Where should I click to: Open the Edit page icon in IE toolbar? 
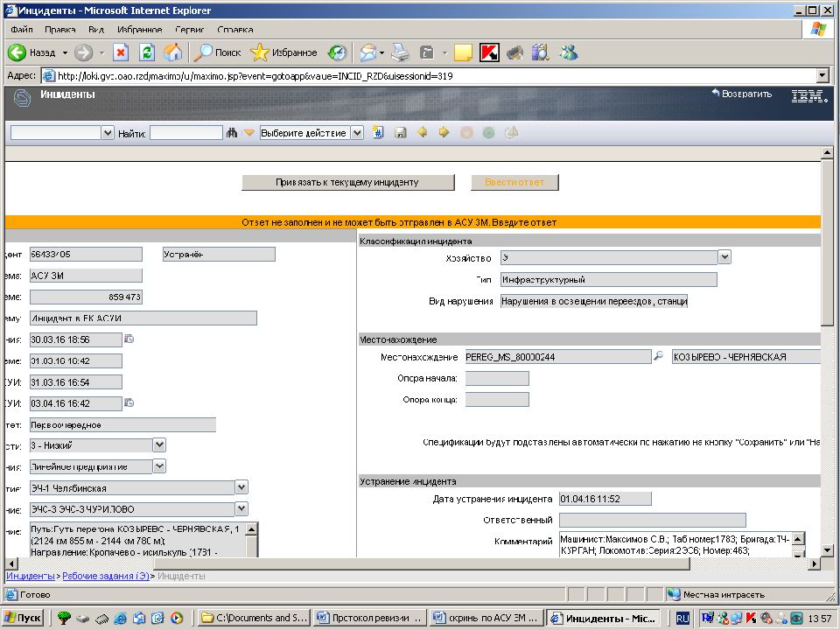(427, 52)
